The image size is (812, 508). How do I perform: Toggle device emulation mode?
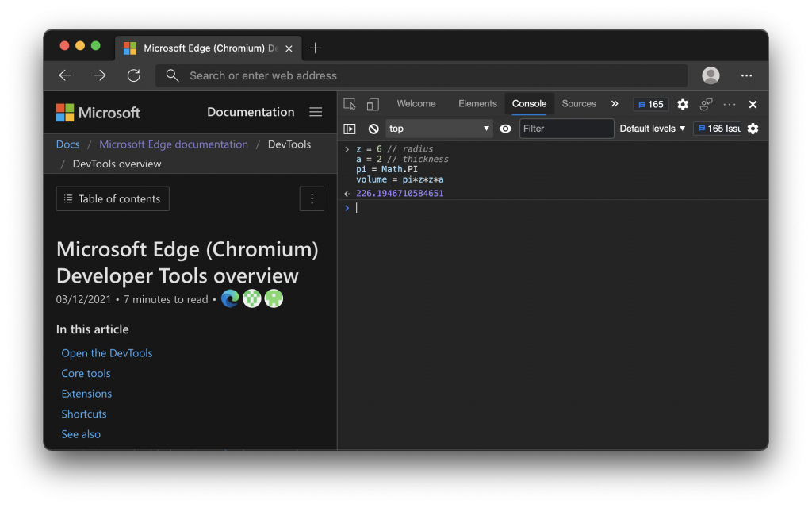(373, 104)
